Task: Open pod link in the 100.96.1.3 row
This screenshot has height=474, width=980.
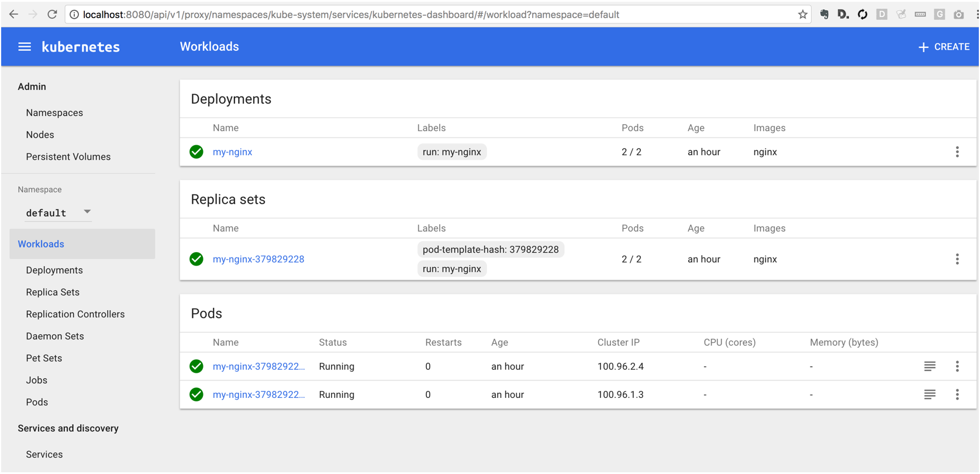Action: click(x=258, y=394)
